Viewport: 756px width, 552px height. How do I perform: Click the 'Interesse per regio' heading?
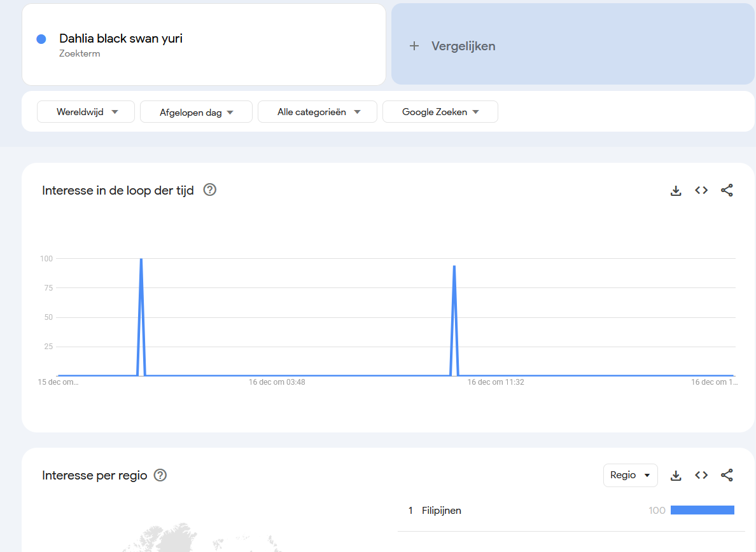tap(94, 476)
